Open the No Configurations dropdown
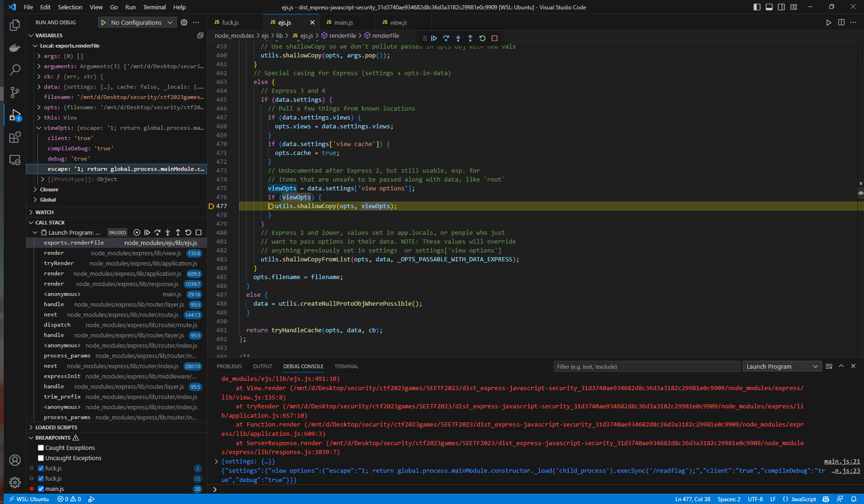Image resolution: width=864 pixels, height=504 pixels. [x=142, y=22]
